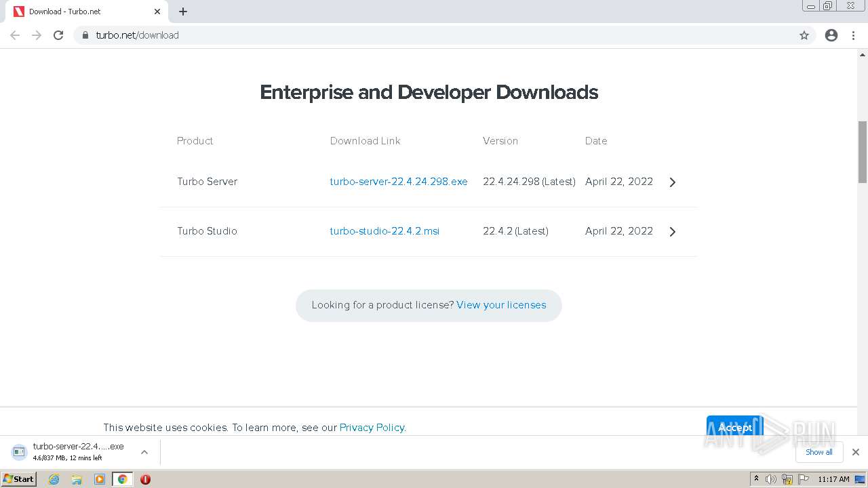Open the Privacy Policy link
The width and height of the screenshot is (868, 488).
tap(372, 428)
